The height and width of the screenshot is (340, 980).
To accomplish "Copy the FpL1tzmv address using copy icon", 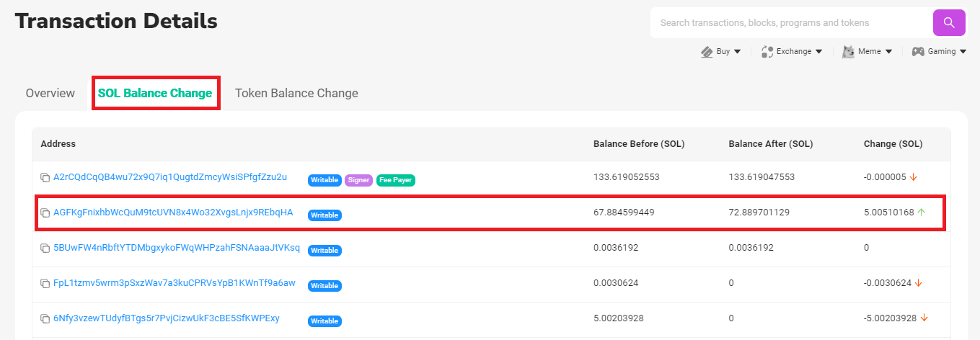I will [45, 284].
